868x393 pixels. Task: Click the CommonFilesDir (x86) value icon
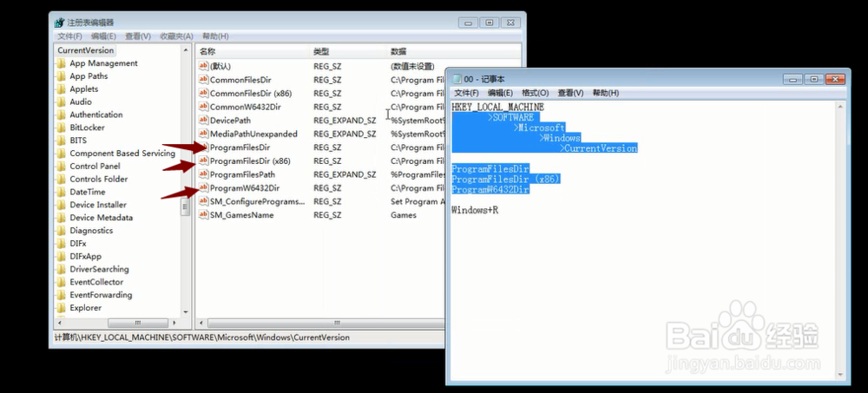[x=203, y=94]
